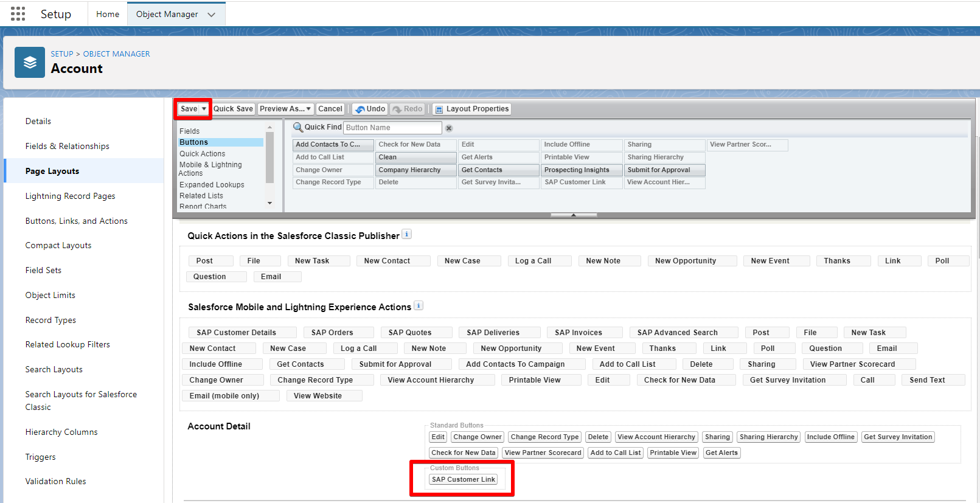Screen dimensions: 980x503
Task: Select Mobile & Lightning Actions category
Action: click(x=210, y=169)
